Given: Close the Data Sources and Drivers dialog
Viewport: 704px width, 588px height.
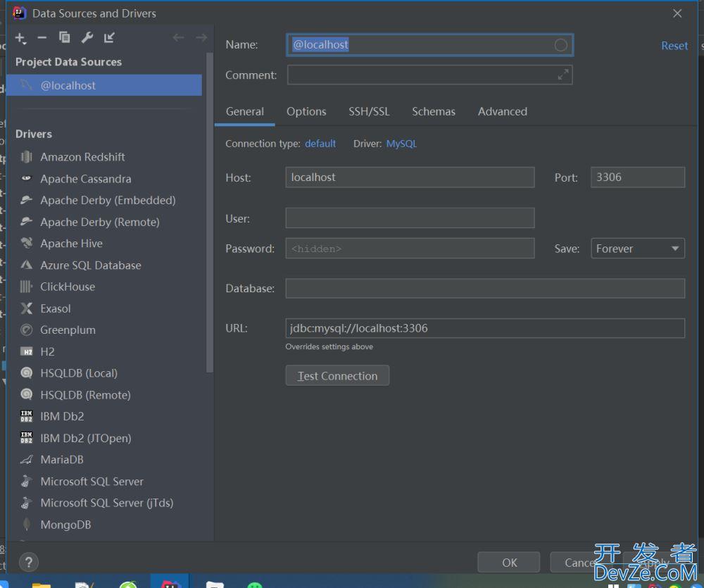Looking at the screenshot, I should click(x=677, y=13).
